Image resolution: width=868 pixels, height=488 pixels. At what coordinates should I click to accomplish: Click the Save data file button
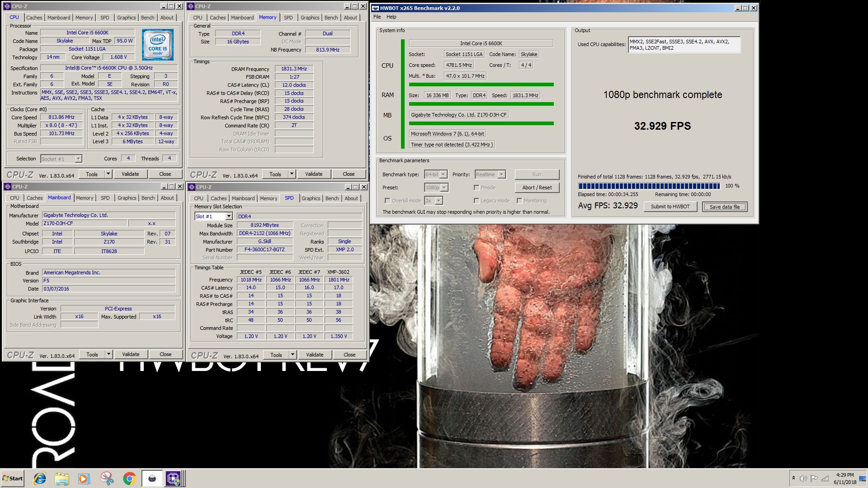pyautogui.click(x=725, y=207)
